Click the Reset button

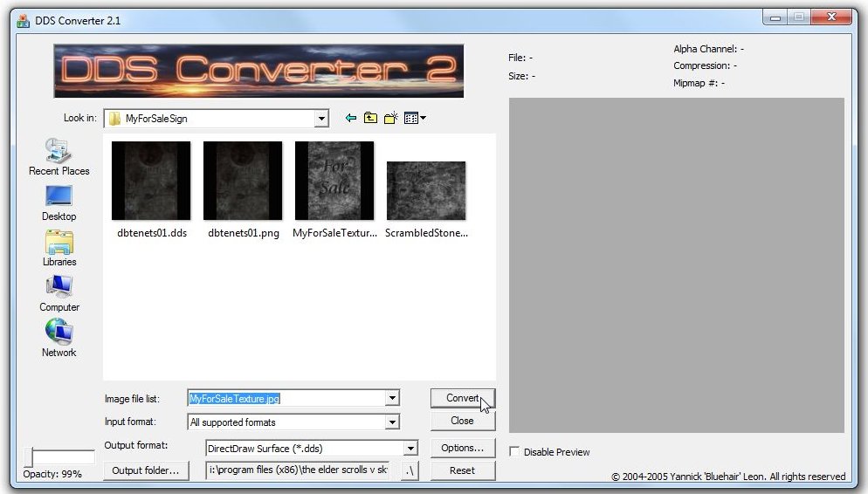pos(463,470)
